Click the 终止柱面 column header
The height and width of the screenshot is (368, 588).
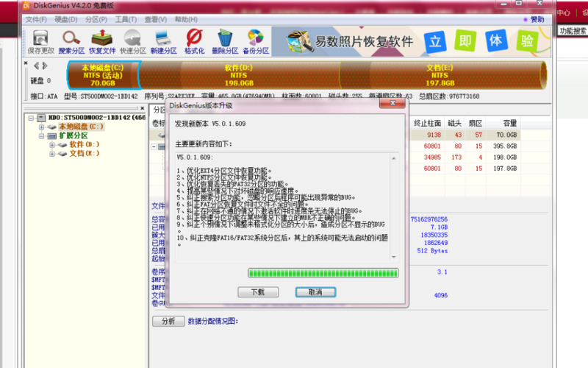click(427, 123)
